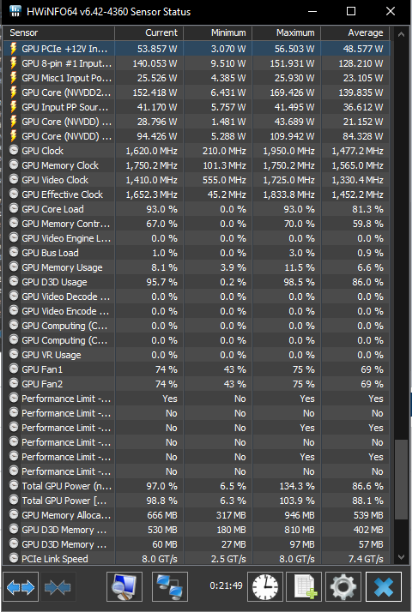This screenshot has height=612, width=412.
Task: Select the Maximum column header
Action: tap(286, 33)
